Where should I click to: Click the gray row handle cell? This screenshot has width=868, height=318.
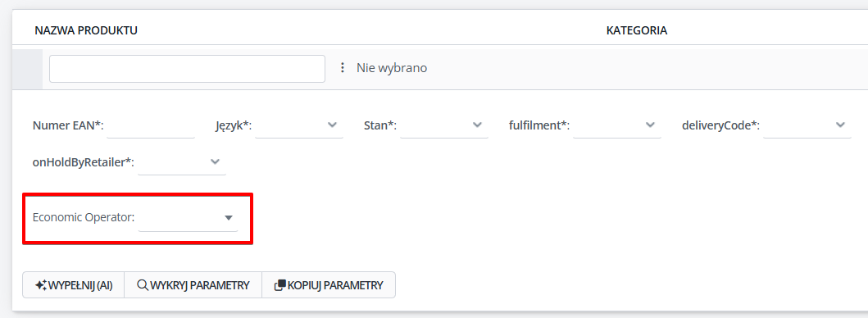(x=27, y=69)
